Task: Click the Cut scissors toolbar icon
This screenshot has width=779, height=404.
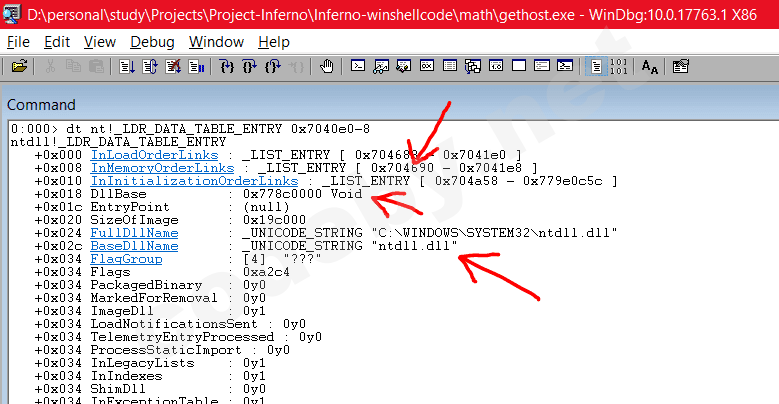Action: point(50,66)
